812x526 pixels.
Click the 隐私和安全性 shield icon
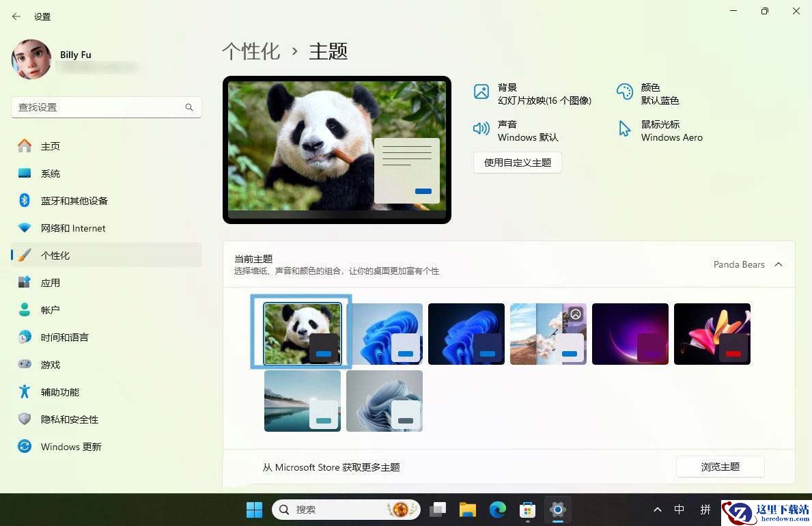25,419
